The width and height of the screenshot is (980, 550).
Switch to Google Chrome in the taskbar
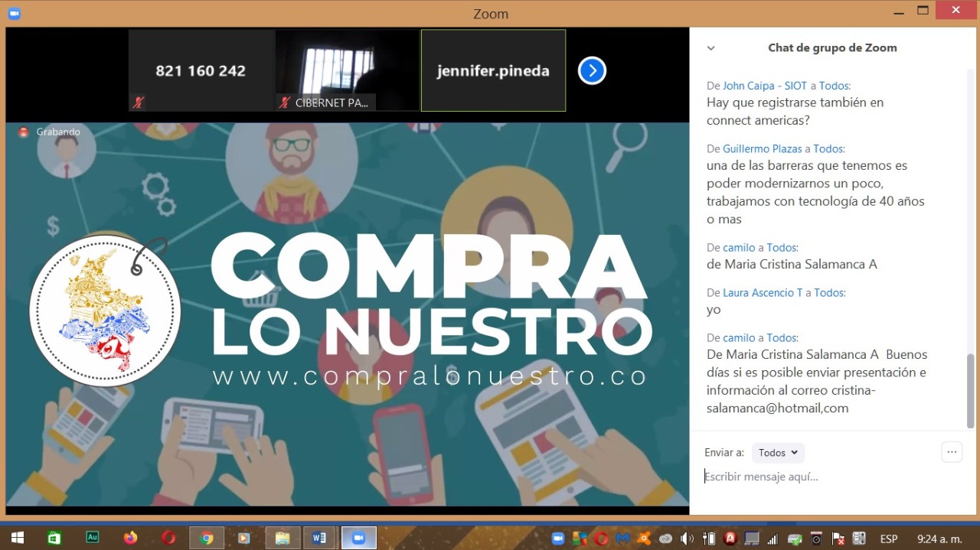(206, 538)
